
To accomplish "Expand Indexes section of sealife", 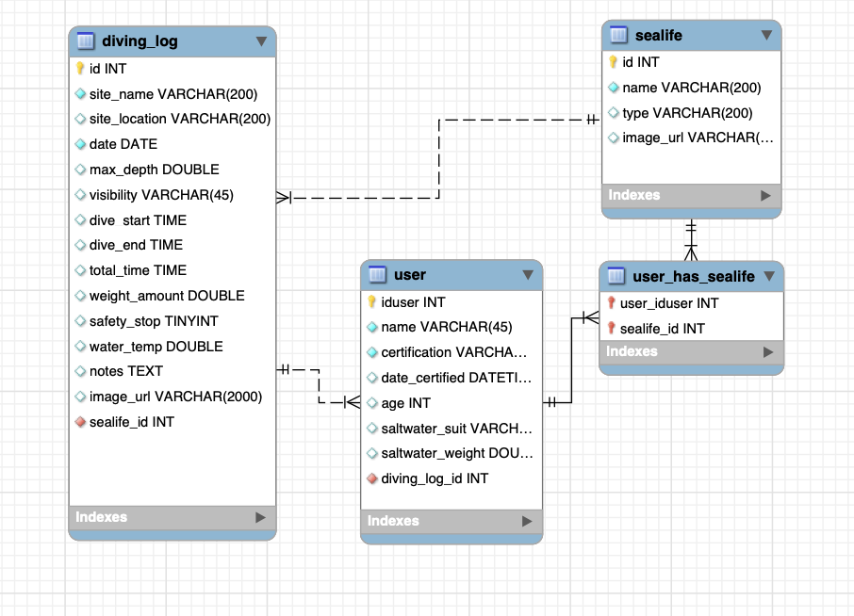I will click(765, 195).
